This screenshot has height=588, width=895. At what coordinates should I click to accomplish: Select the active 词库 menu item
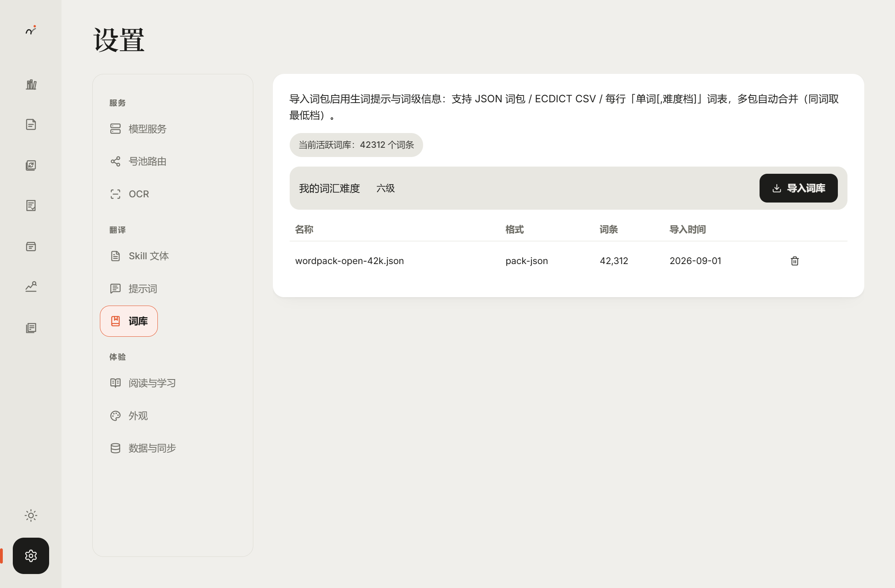point(129,321)
